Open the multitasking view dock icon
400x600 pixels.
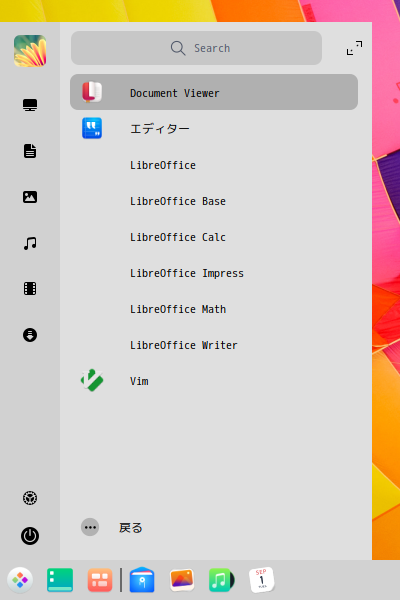click(x=100, y=580)
